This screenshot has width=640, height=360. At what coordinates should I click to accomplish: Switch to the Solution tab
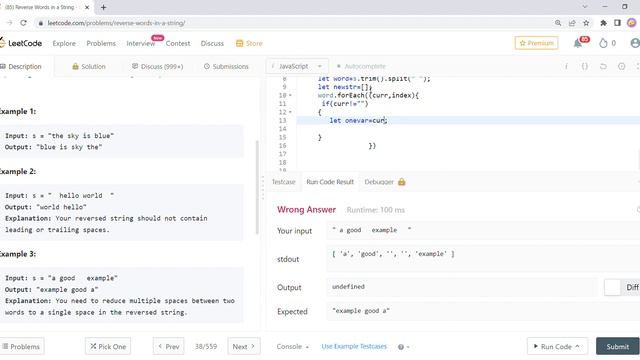[x=89, y=66]
